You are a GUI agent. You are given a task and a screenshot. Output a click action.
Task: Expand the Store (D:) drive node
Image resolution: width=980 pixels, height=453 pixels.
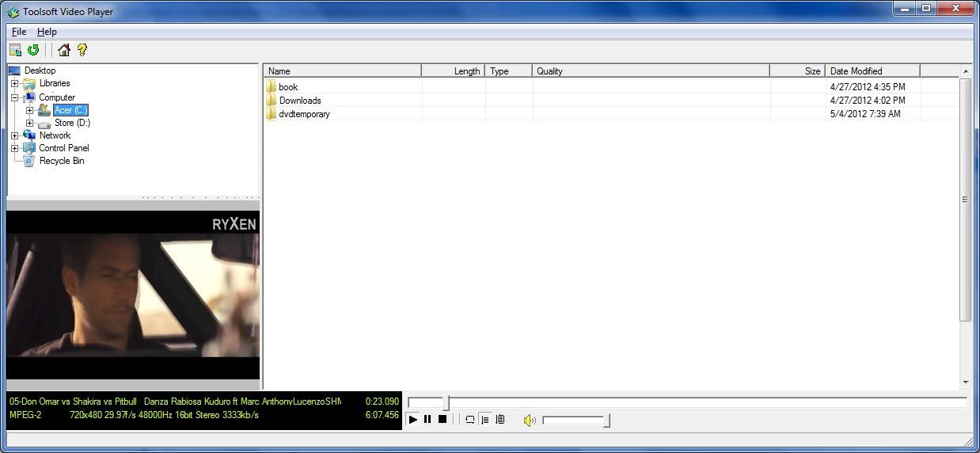(30, 123)
